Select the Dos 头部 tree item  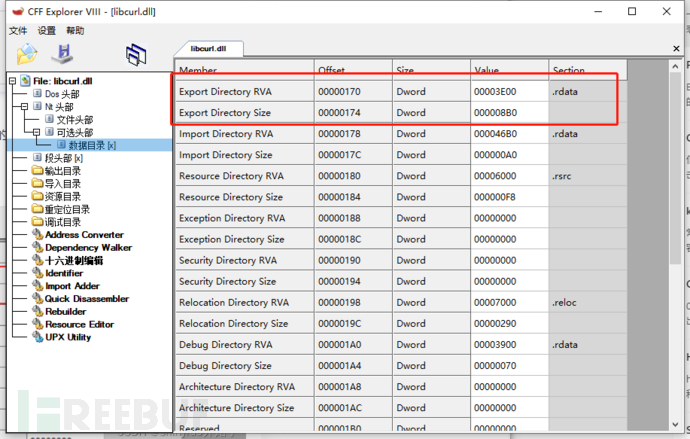pyautogui.click(x=64, y=94)
